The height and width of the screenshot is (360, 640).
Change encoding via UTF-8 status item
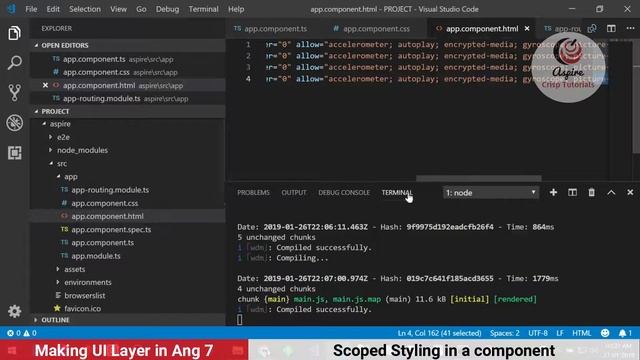coord(538,333)
